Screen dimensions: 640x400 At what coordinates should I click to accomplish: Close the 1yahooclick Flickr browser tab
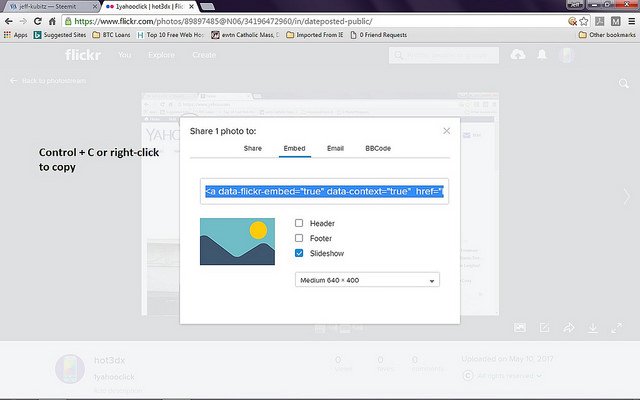pos(191,7)
